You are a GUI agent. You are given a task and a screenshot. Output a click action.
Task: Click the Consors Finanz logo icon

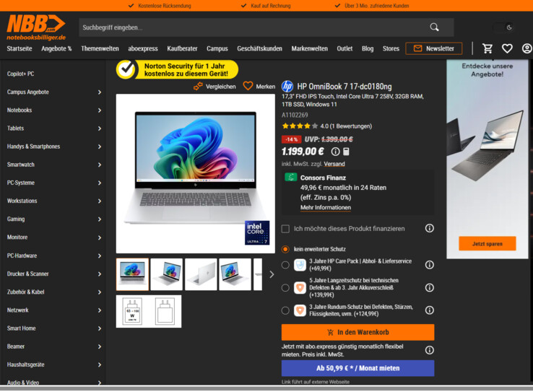290,177
